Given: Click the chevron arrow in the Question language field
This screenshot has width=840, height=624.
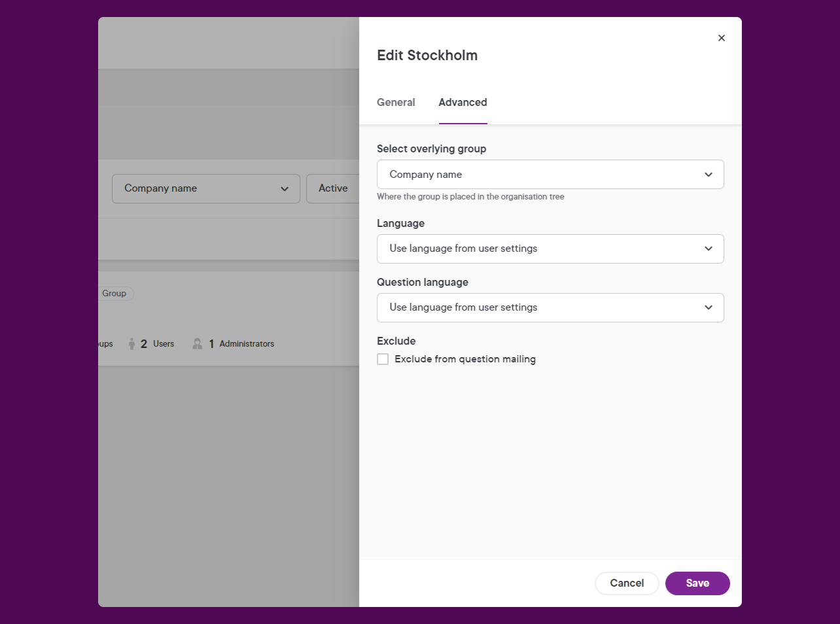Looking at the screenshot, I should [708, 307].
